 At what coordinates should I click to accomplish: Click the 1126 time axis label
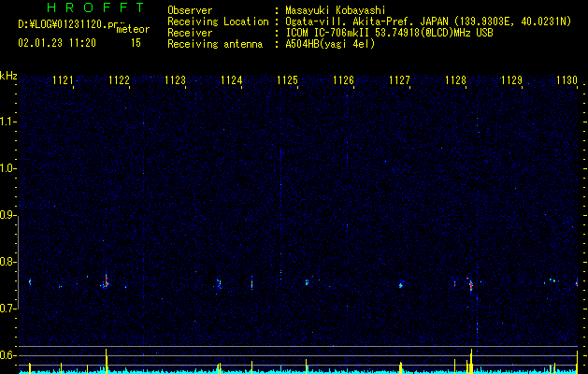click(x=343, y=80)
